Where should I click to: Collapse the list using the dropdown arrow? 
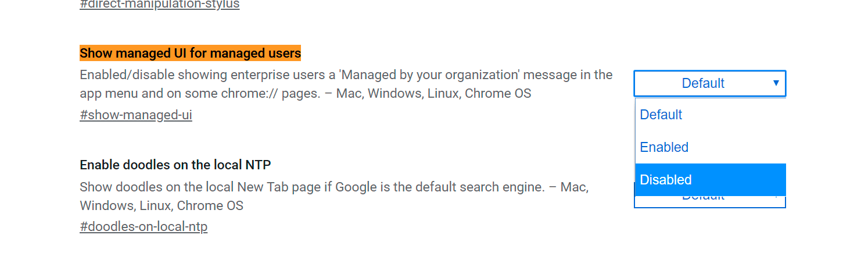[x=776, y=83]
